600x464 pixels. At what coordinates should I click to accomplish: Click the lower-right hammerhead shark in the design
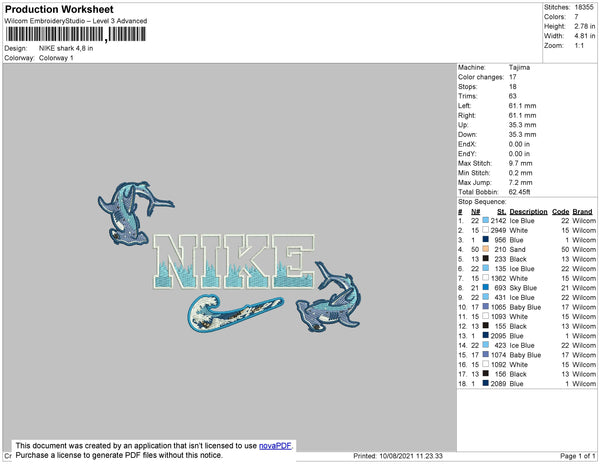[329, 296]
